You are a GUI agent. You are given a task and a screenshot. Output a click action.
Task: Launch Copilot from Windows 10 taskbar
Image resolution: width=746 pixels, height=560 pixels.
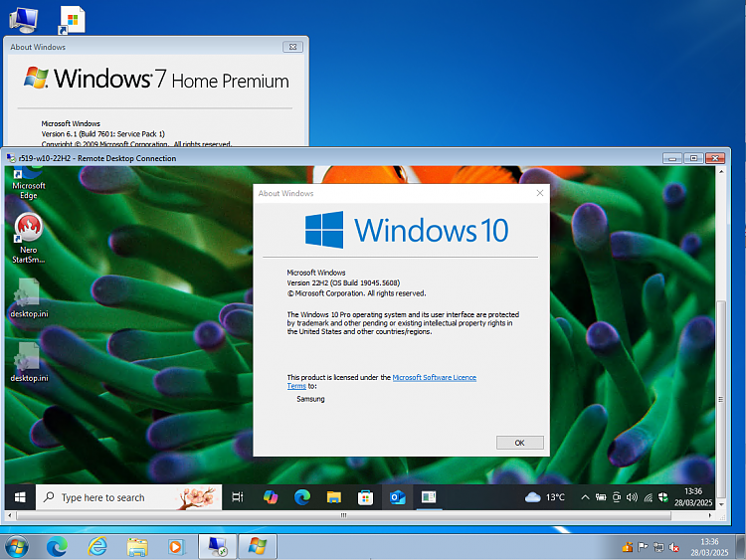tap(271, 497)
